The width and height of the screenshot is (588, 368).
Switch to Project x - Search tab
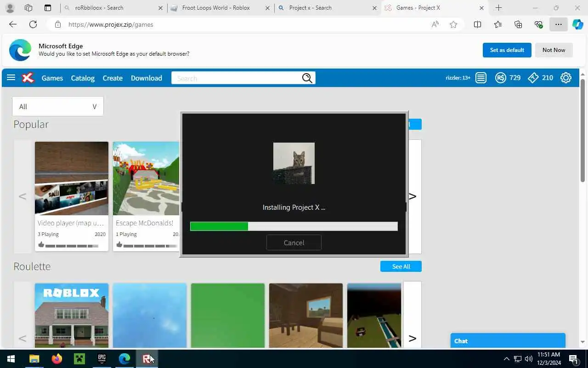328,8
